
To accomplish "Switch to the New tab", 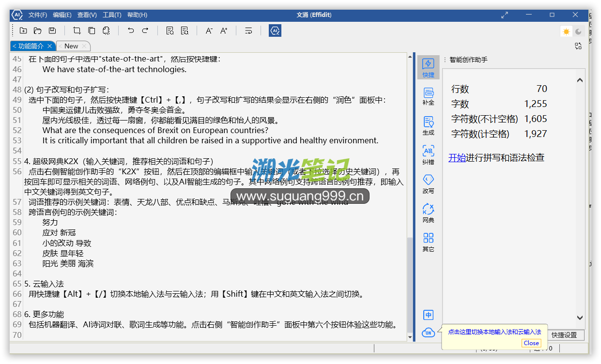I will click(72, 45).
